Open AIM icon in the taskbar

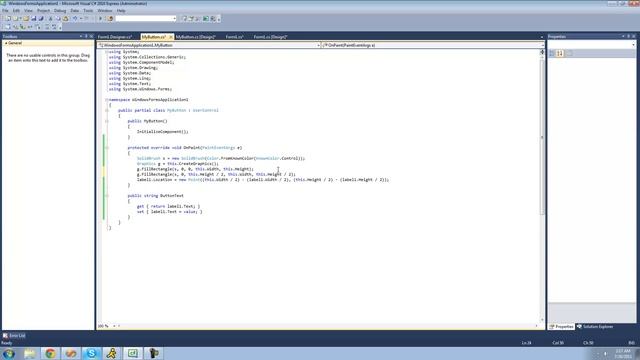(112, 353)
